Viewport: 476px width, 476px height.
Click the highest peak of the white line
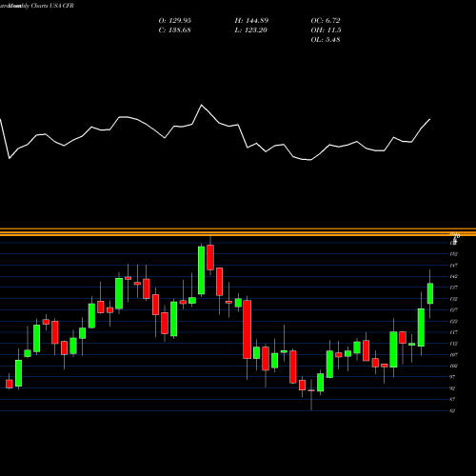[x=202, y=105]
